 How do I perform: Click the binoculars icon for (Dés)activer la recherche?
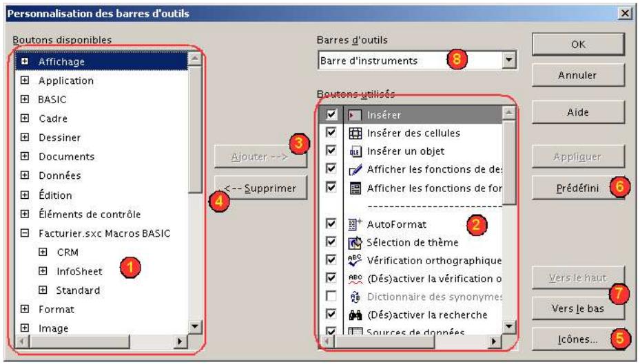tap(355, 314)
